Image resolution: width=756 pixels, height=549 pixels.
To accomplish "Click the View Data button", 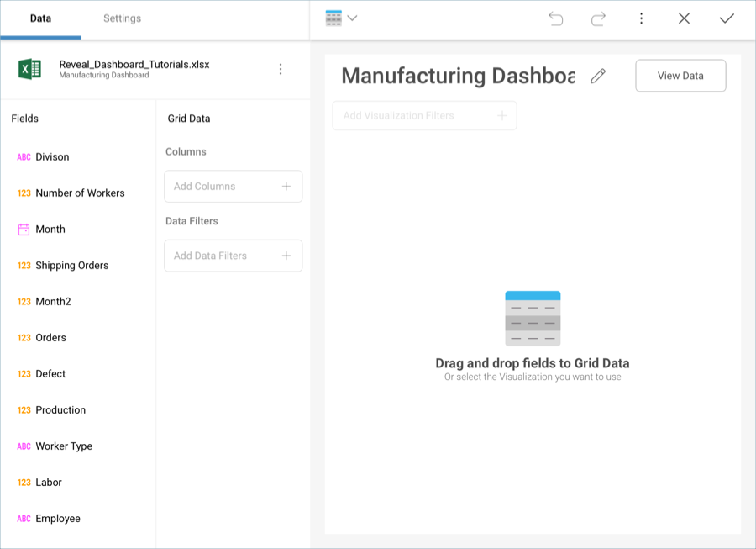I will click(x=680, y=76).
